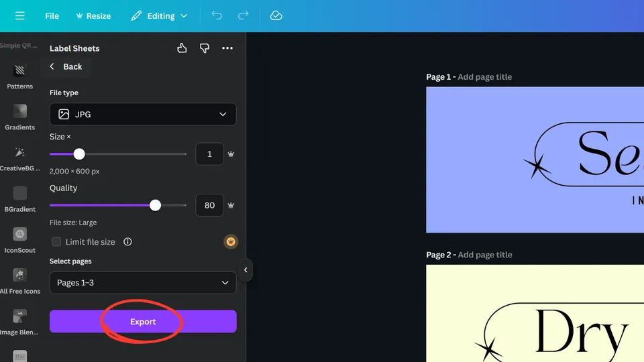Select the blue Page 1 label design
This screenshot has width=644, height=362.
(535, 160)
